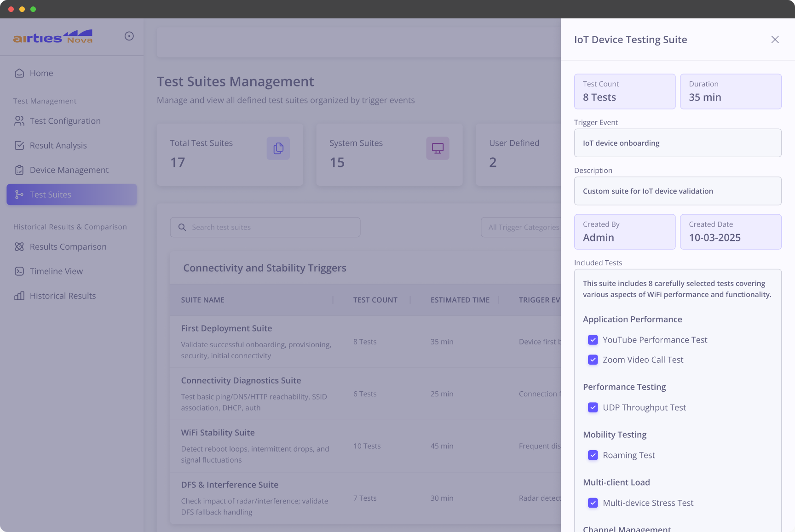
Task: Uncheck Zoom Video Call Test
Action: click(x=593, y=360)
